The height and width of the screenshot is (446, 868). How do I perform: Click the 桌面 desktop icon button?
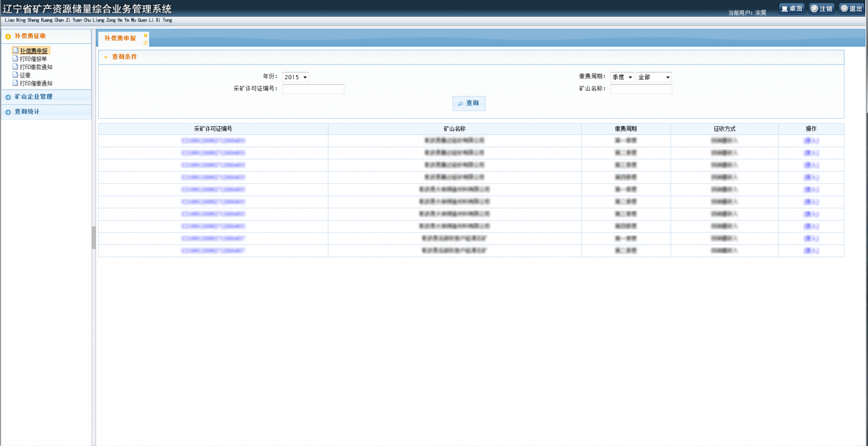(792, 9)
